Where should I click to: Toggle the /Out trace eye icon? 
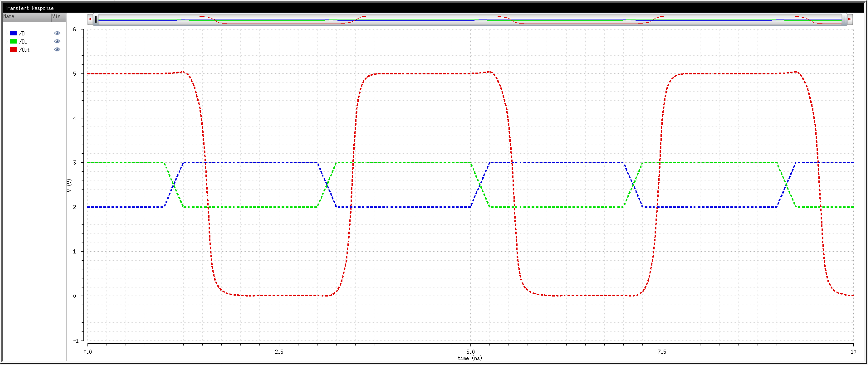tap(57, 50)
